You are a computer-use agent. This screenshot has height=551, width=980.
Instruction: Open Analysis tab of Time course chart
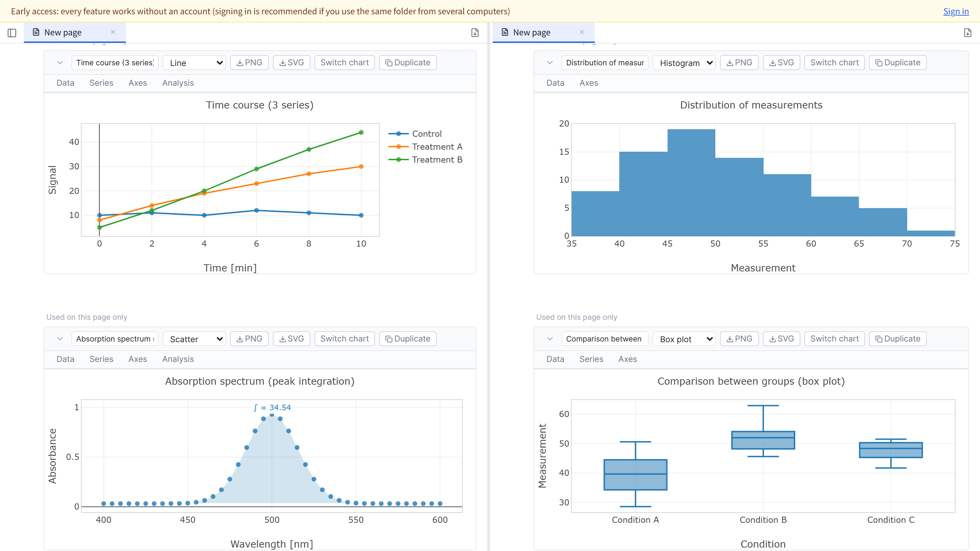[x=178, y=83]
